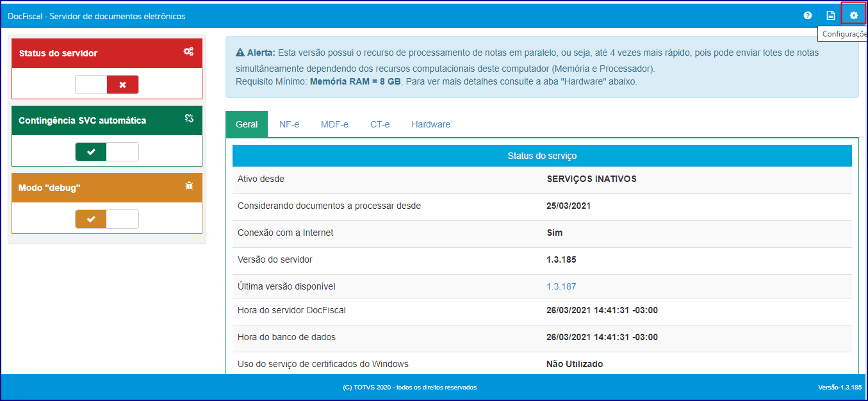Click the Versão-1.3.185 footer text

coord(839,388)
